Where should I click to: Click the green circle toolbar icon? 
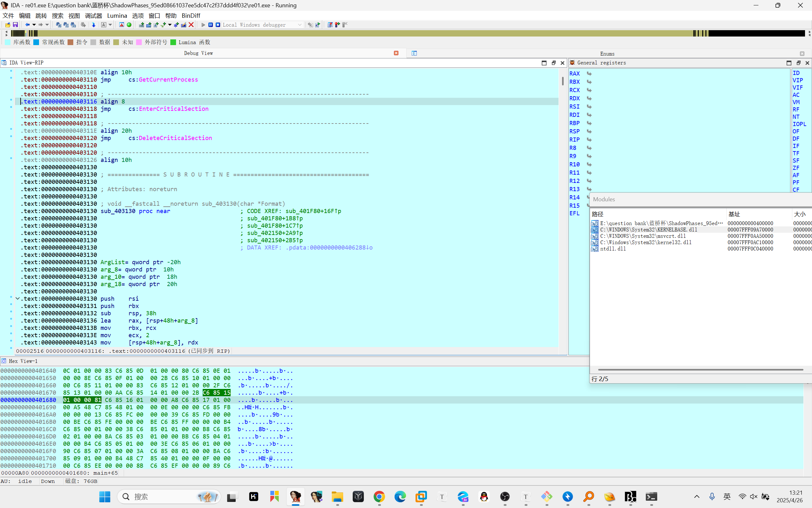tap(129, 25)
